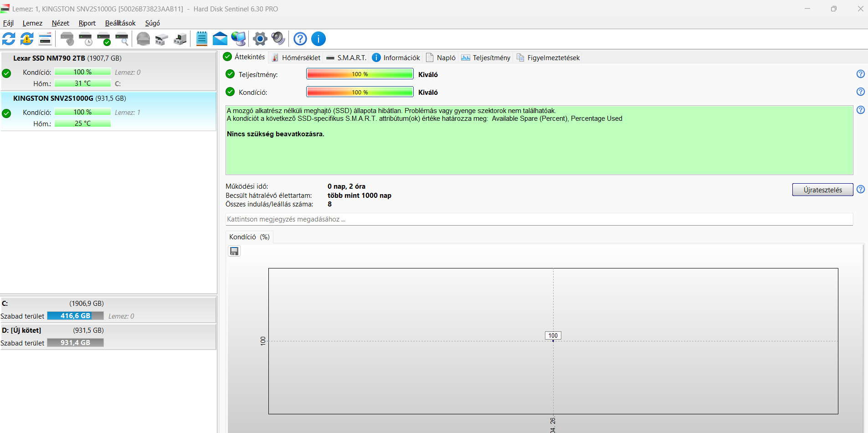
Task: Click the speaker sound toolbar icon
Action: click(278, 39)
